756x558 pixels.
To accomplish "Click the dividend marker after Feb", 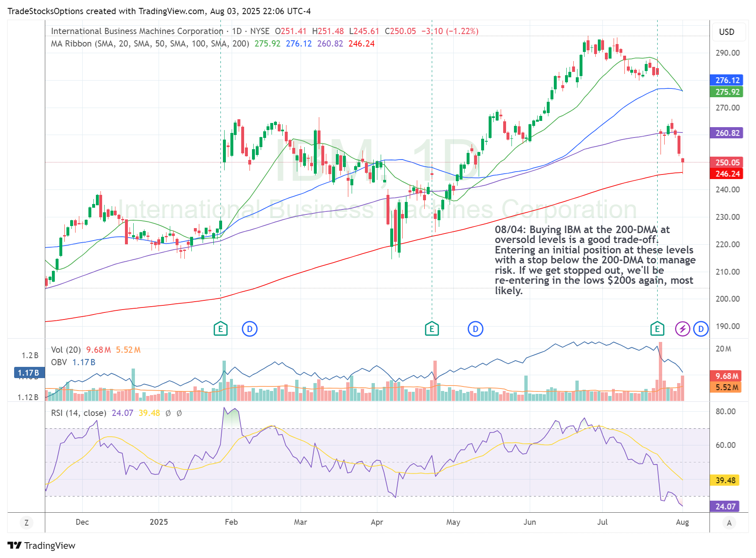I will (250, 329).
